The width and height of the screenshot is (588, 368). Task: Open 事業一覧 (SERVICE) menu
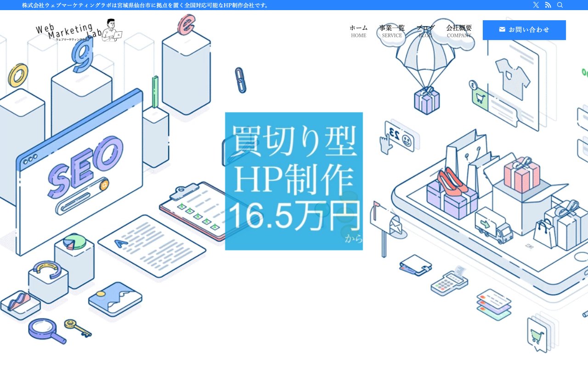[x=392, y=30]
